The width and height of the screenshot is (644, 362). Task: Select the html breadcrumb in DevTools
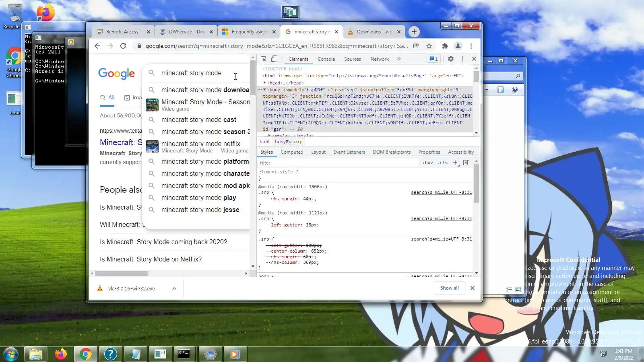coord(264,142)
